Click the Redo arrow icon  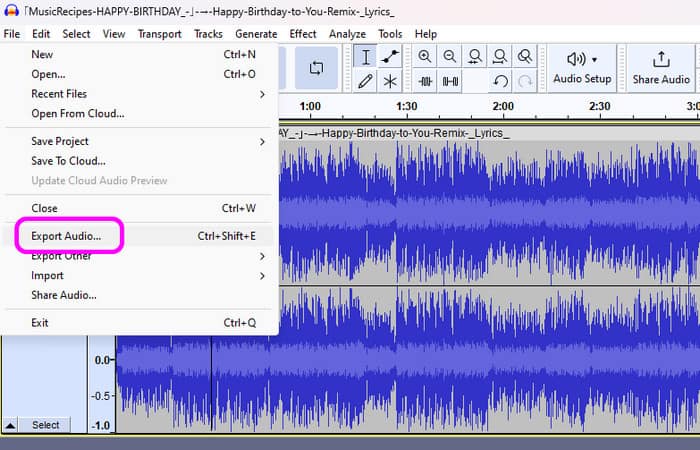click(x=525, y=81)
